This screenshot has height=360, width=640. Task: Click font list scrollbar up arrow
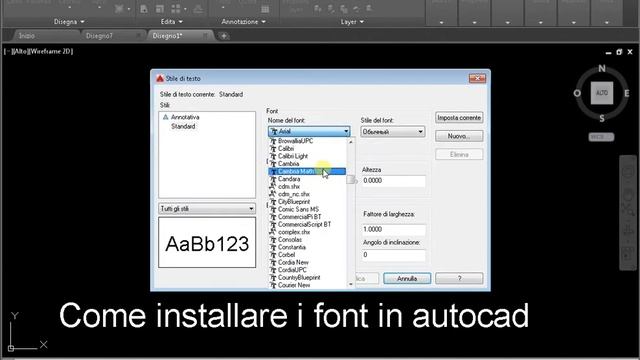(351, 142)
